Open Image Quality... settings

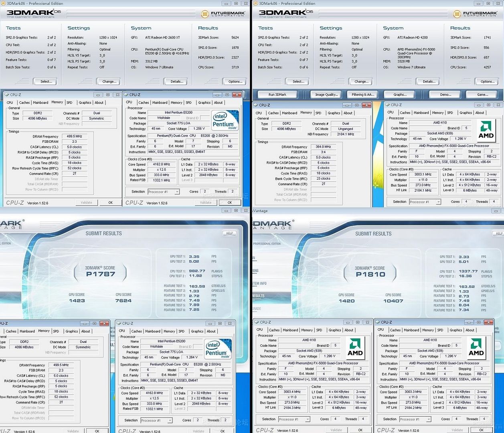coord(326,95)
